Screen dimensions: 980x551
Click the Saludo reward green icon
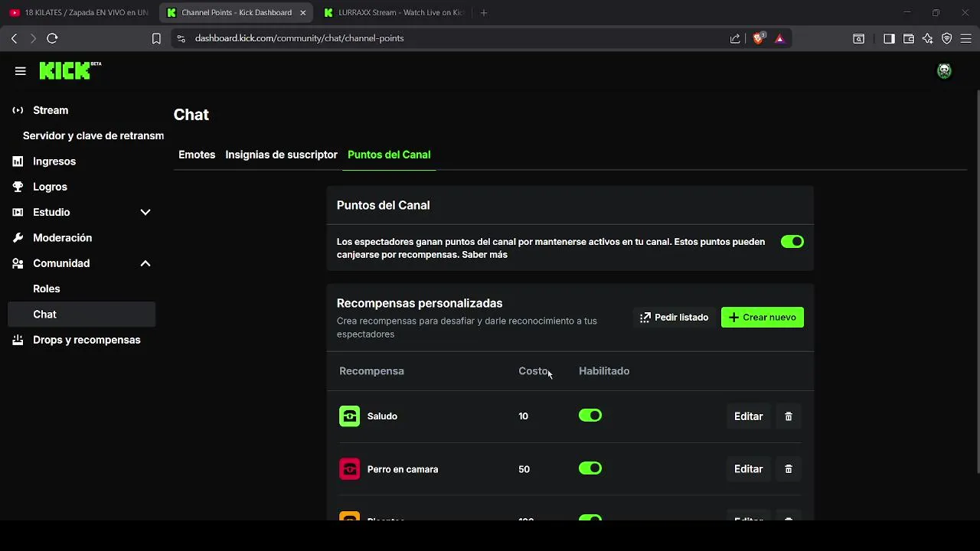[349, 416]
